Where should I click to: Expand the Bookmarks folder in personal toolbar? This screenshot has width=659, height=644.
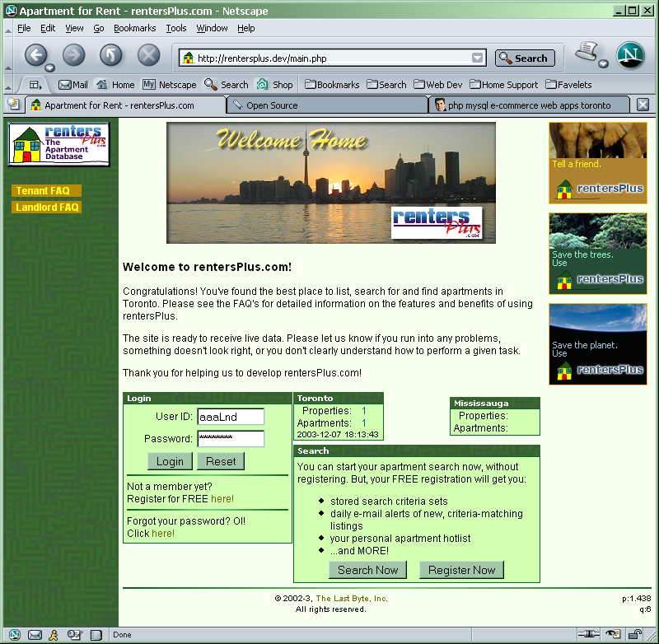(332, 85)
